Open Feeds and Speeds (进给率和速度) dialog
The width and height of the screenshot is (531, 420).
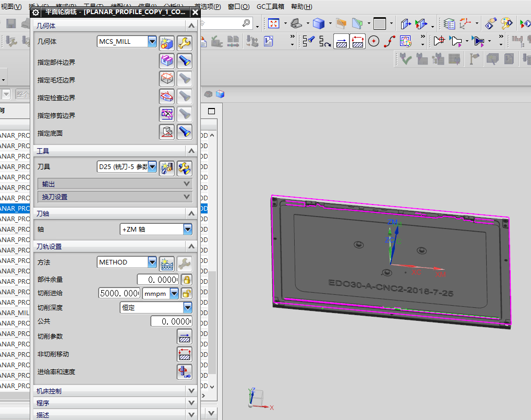pos(185,372)
